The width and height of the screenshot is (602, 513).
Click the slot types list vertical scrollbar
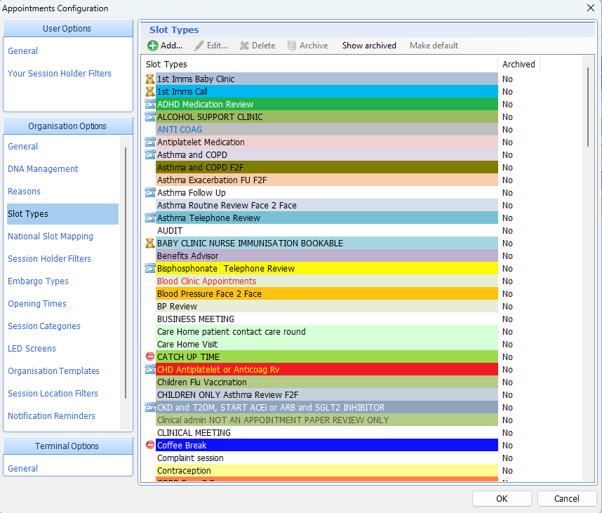coord(587,107)
